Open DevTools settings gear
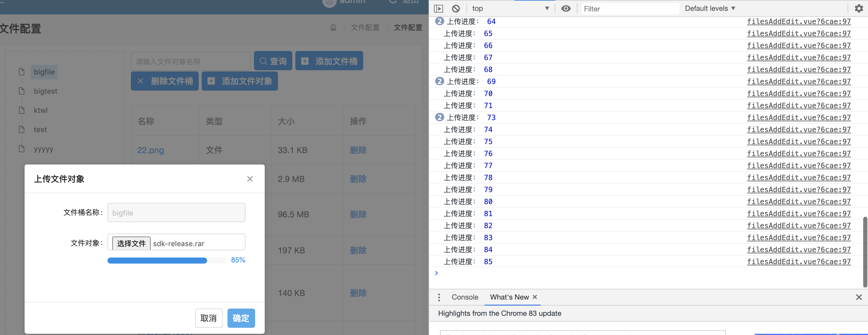868x335 pixels. coord(859,8)
